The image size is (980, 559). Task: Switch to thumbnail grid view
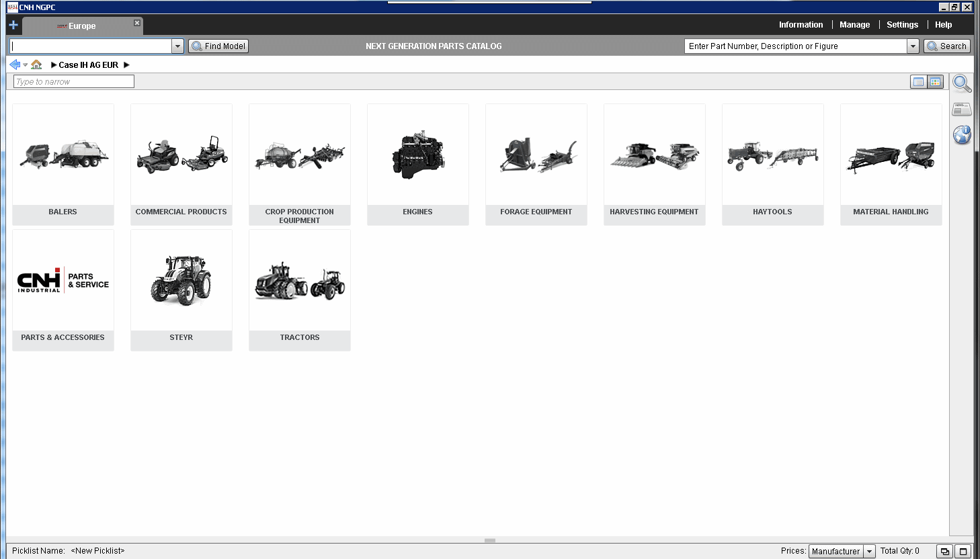[x=935, y=82]
